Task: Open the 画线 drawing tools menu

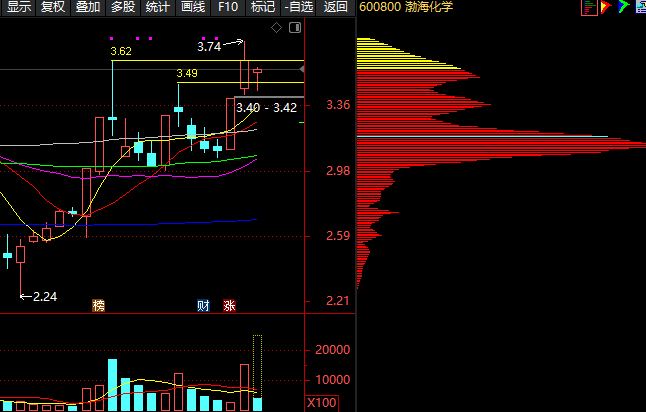Action: pos(193,7)
